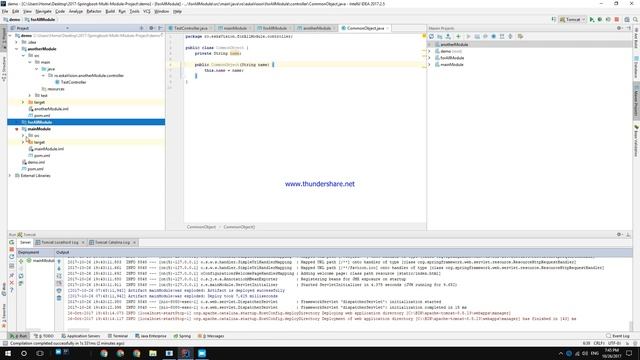The height and width of the screenshot is (360, 640).
Task: Select anotherModule in the Maven Projects tree
Action: tap(454, 44)
